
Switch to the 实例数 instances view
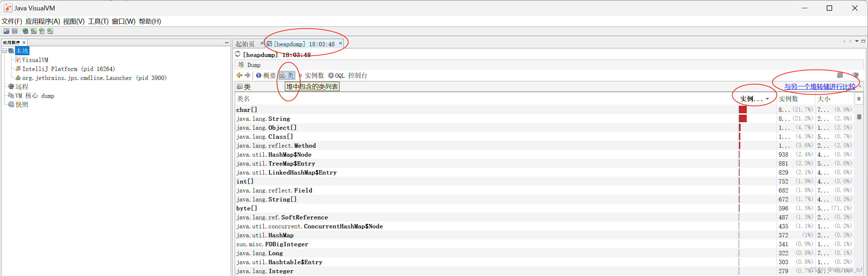pyautogui.click(x=311, y=75)
